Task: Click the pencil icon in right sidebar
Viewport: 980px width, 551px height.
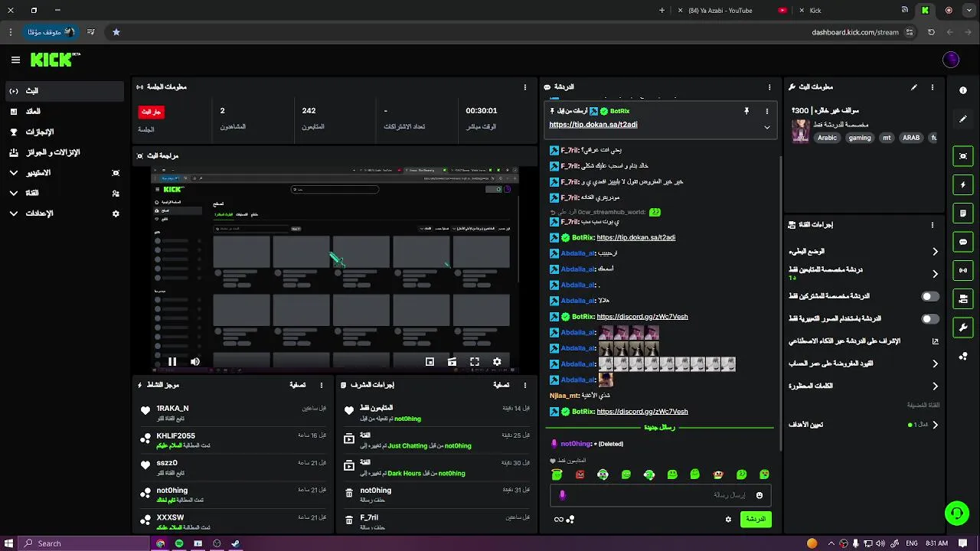Action: pos(963,119)
